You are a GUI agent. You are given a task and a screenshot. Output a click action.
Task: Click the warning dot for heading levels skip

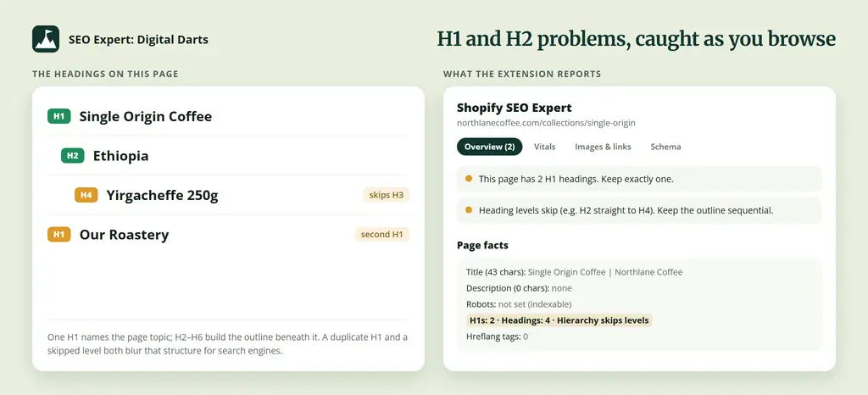[x=469, y=210]
